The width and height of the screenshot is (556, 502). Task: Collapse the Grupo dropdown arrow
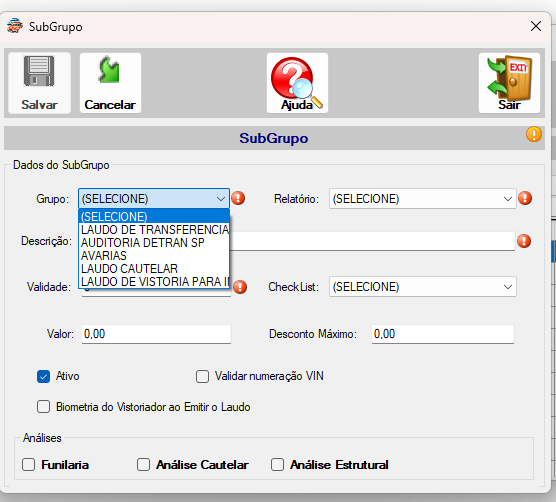click(221, 199)
